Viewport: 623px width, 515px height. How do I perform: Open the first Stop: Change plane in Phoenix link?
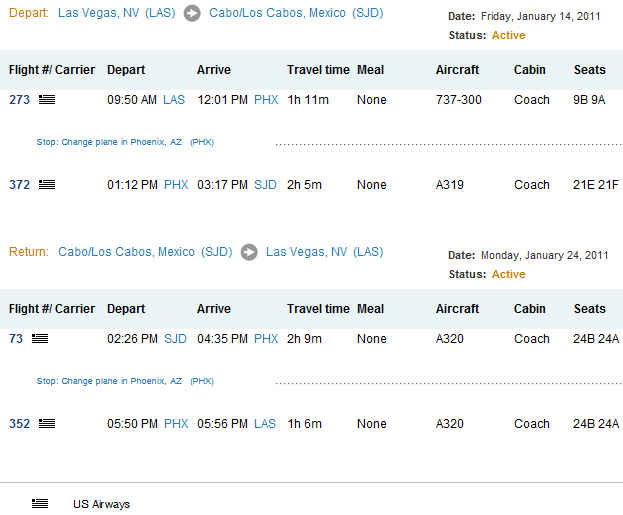point(125,142)
